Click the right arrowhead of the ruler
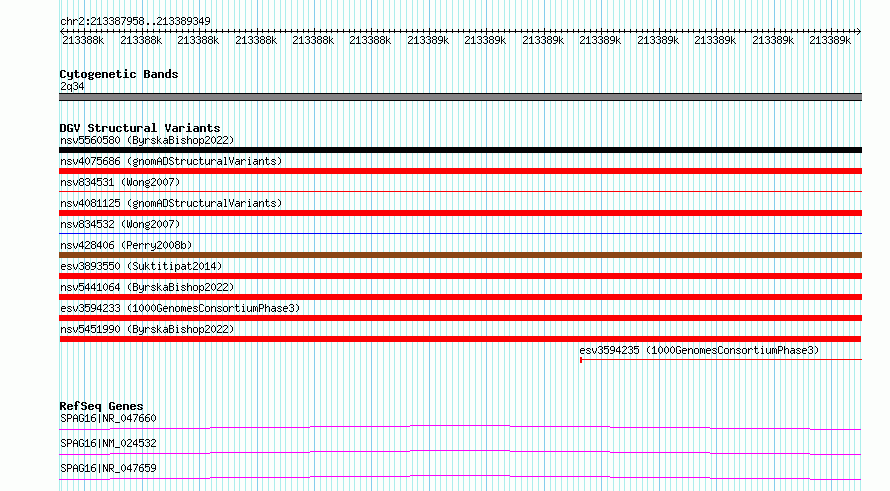 pyautogui.click(x=858, y=32)
